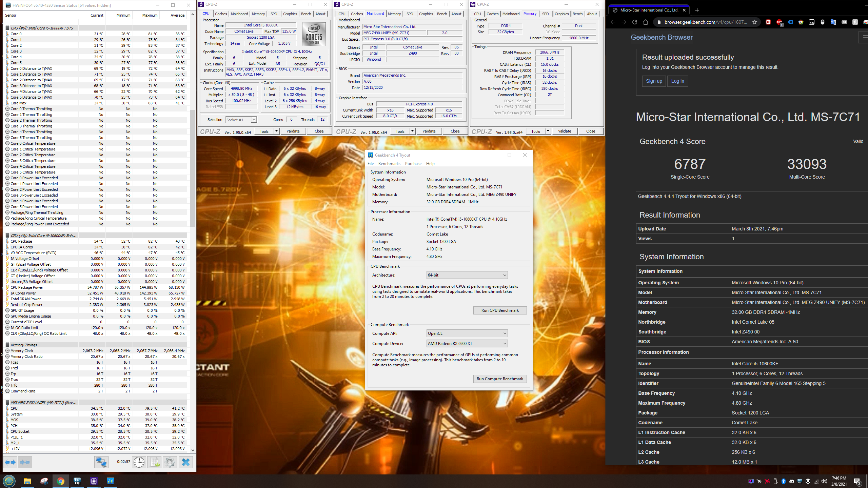Open Architecture 64-bit dropdown

click(x=467, y=275)
